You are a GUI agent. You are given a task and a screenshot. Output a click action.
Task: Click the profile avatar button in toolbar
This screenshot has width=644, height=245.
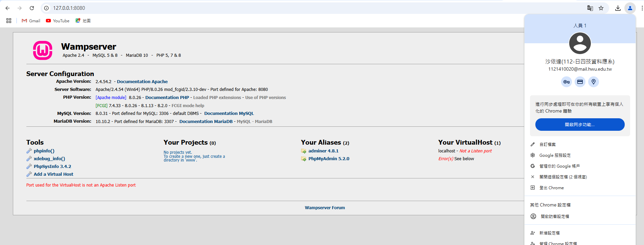[x=630, y=8]
